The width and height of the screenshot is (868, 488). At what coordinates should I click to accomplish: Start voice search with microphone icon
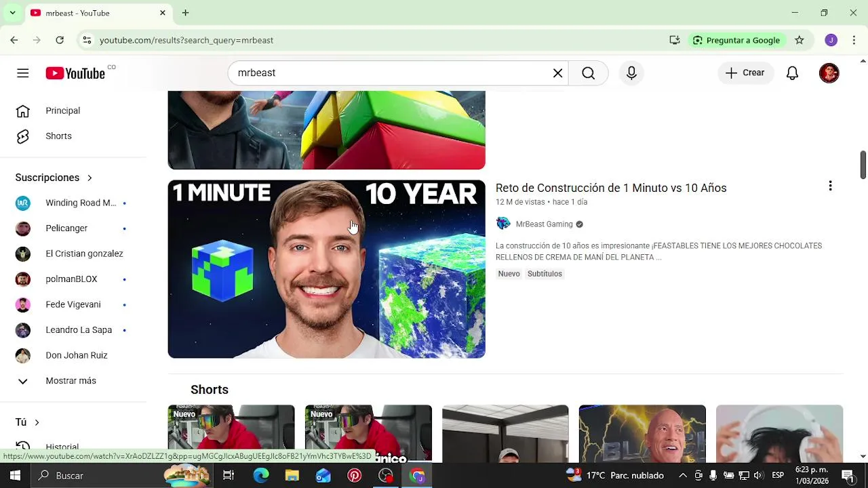pyautogui.click(x=631, y=73)
